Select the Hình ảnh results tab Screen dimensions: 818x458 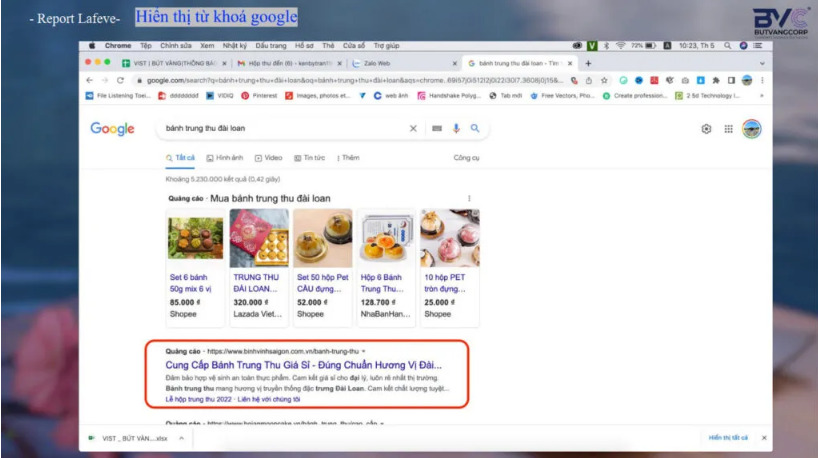click(225, 158)
